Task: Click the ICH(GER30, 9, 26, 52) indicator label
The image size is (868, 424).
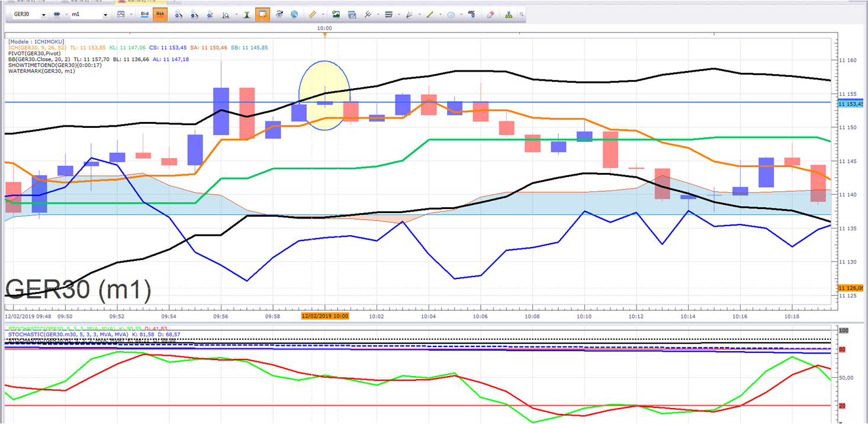Action: (x=38, y=47)
